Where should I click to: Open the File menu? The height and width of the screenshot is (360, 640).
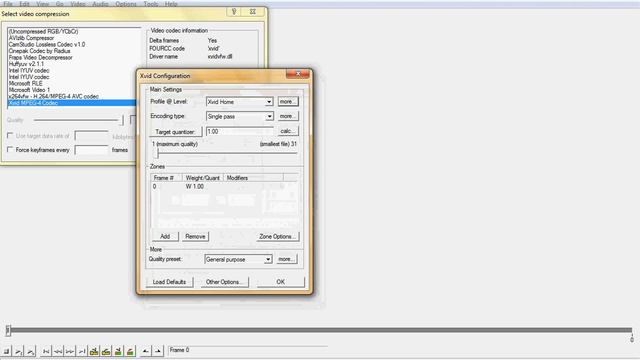click(x=8, y=4)
